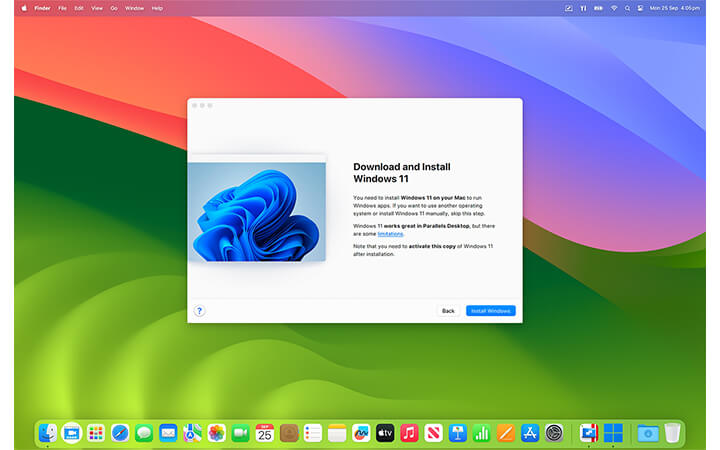Open Control Center in menu bar
The height and width of the screenshot is (450, 720).
pos(640,8)
